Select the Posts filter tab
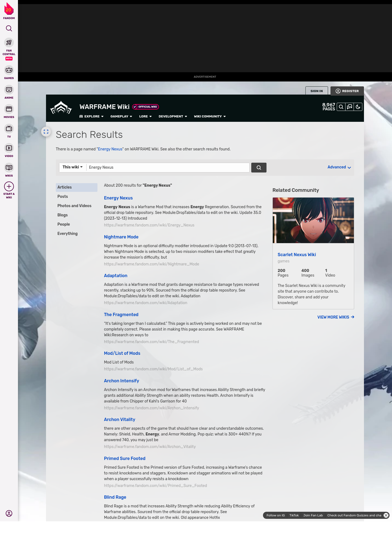The height and width of the screenshot is (545, 392). click(76, 196)
